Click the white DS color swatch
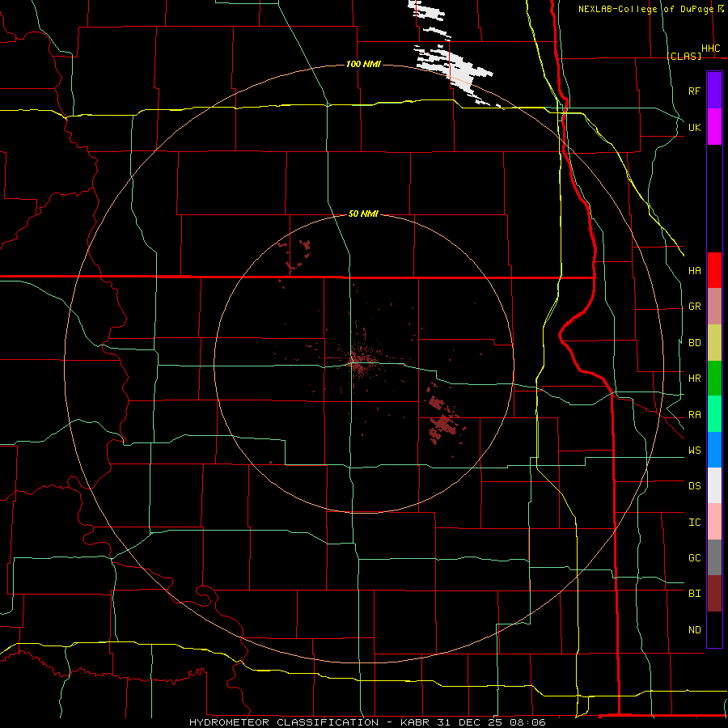 click(x=714, y=485)
